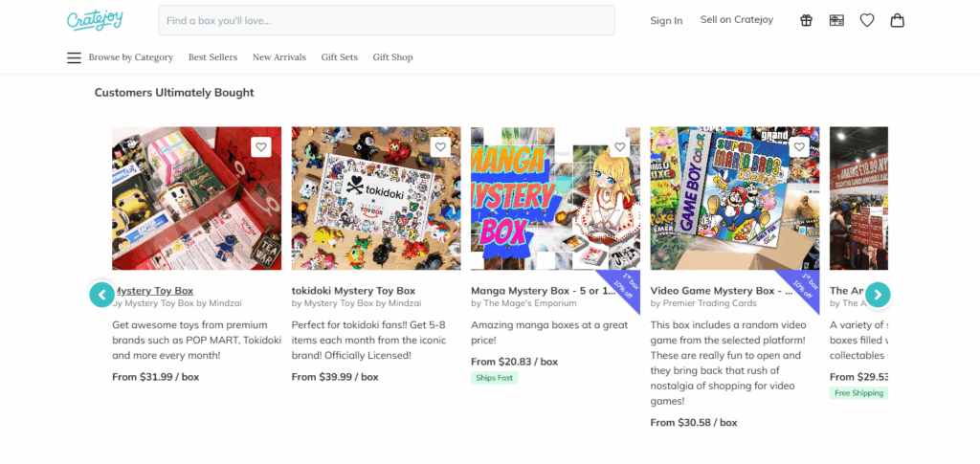Open the Cratejoy logo homepage link
This screenshot has height=464, width=980.
95,20
